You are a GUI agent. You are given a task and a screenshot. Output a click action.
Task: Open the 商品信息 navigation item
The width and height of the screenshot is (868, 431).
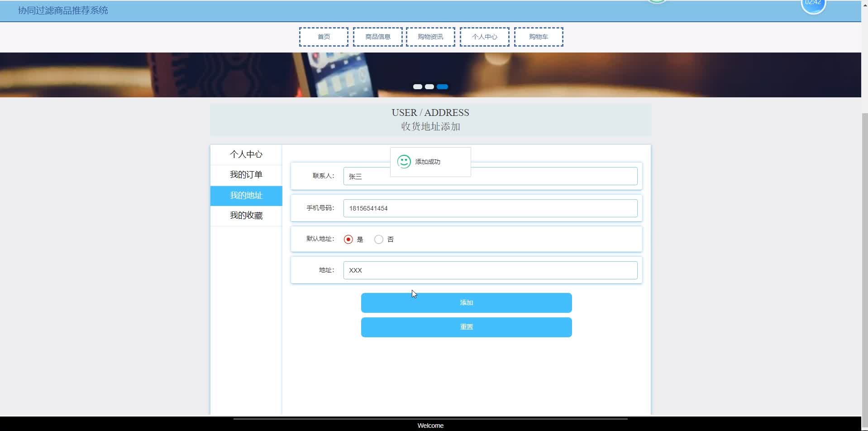377,37
